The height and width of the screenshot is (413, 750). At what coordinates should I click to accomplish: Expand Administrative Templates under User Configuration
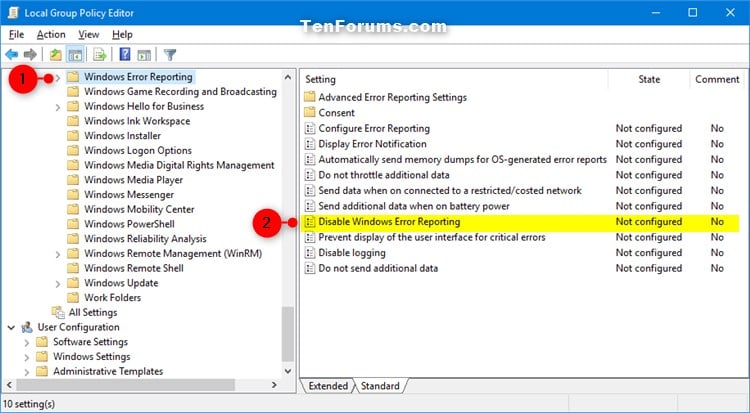click(x=26, y=372)
